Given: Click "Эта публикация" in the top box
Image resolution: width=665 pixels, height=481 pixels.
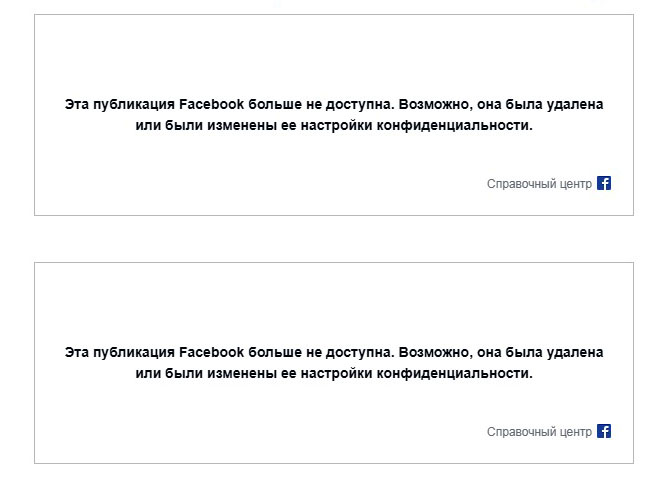Looking at the screenshot, I should coord(120,104).
